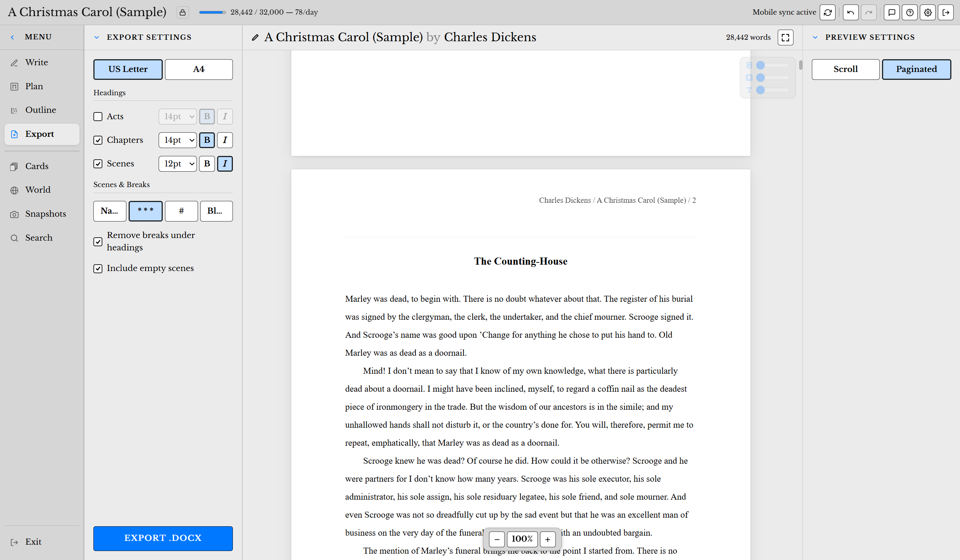The height and width of the screenshot is (560, 960).
Task: Click the World globe icon in sidebar
Action: 14,190
